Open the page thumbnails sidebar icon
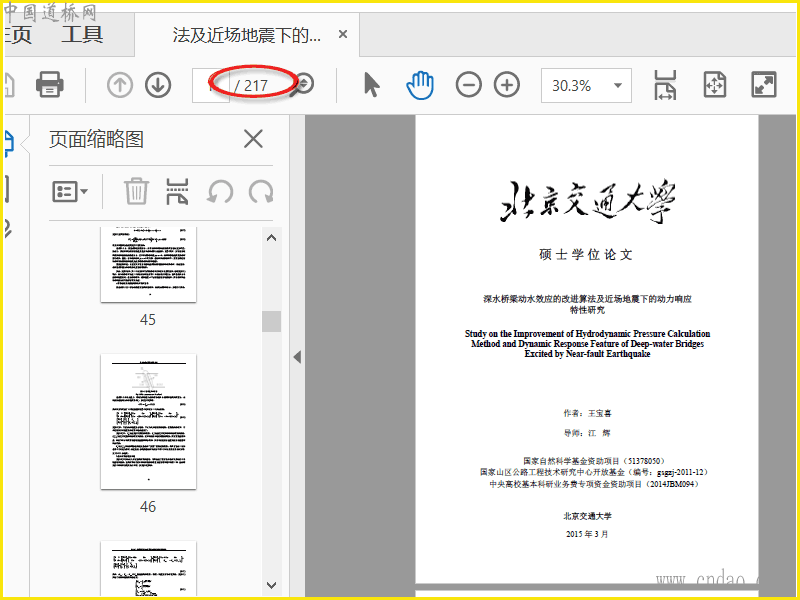 [9, 142]
